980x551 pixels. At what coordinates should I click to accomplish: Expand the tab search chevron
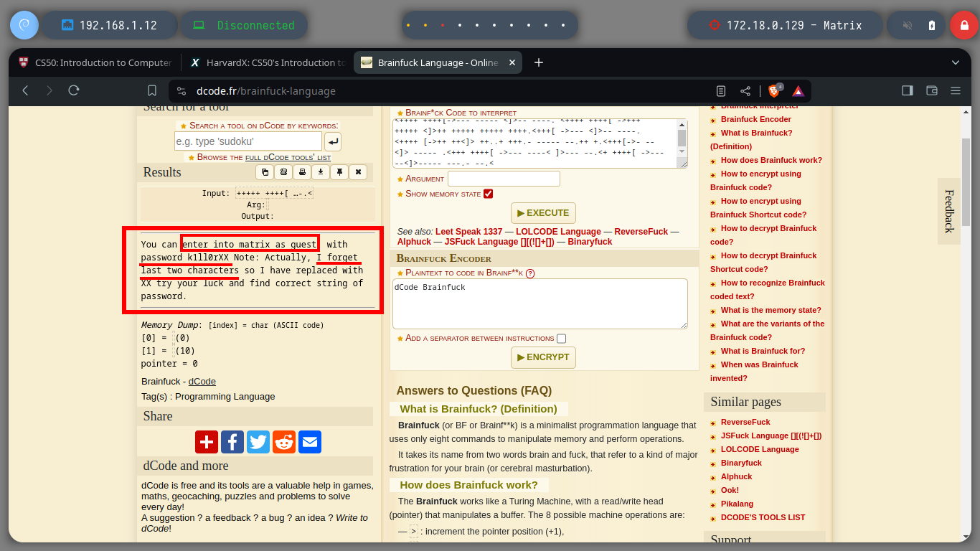point(956,62)
